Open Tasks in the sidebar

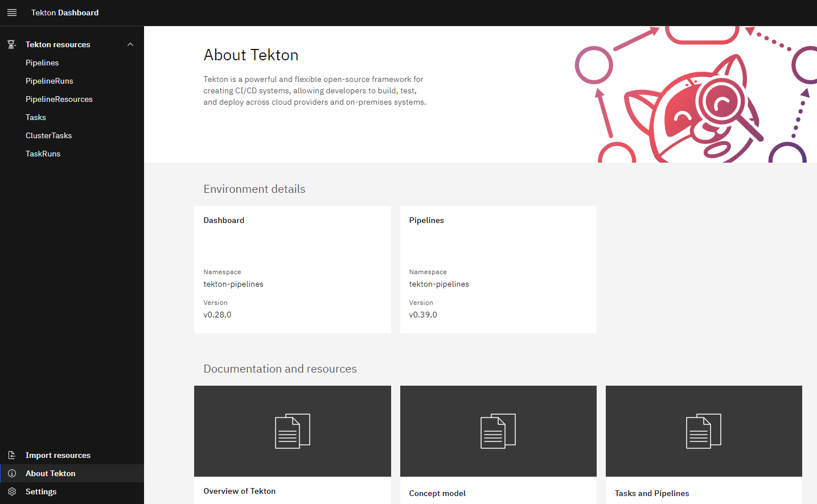coord(36,117)
